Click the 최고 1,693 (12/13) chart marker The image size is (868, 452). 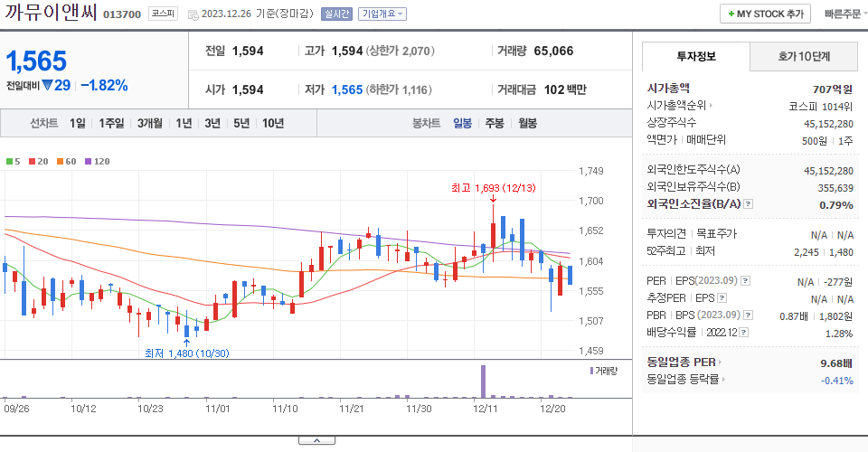pyautogui.click(x=494, y=188)
